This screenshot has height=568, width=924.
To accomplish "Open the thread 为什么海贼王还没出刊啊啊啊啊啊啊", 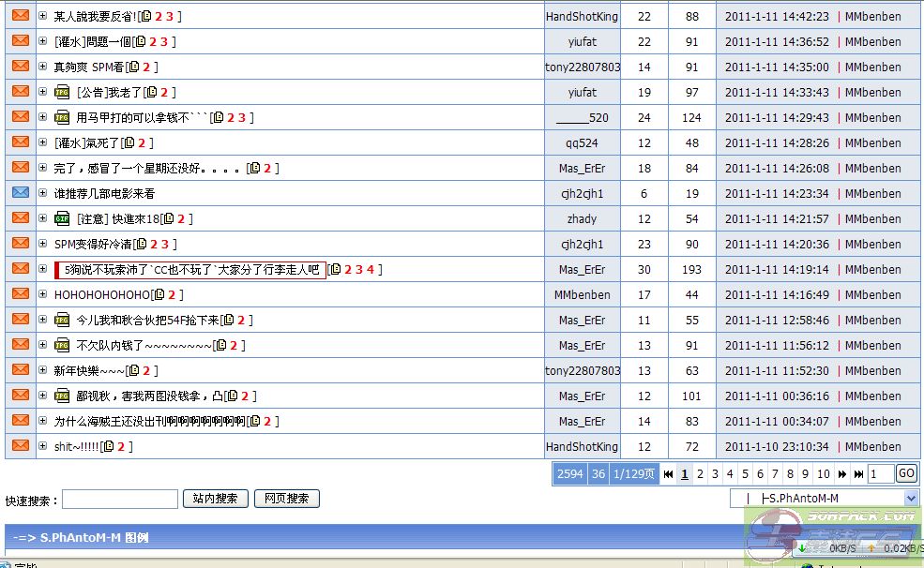I will pyautogui.click(x=149, y=421).
